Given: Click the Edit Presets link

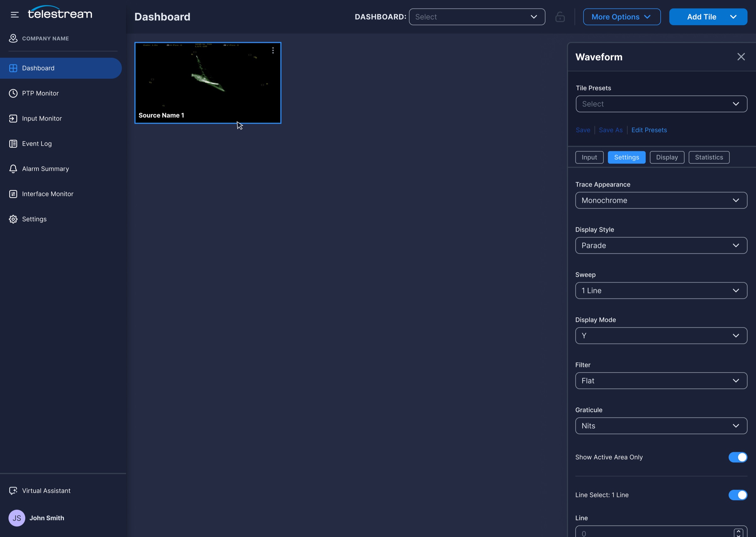Looking at the screenshot, I should [649, 130].
